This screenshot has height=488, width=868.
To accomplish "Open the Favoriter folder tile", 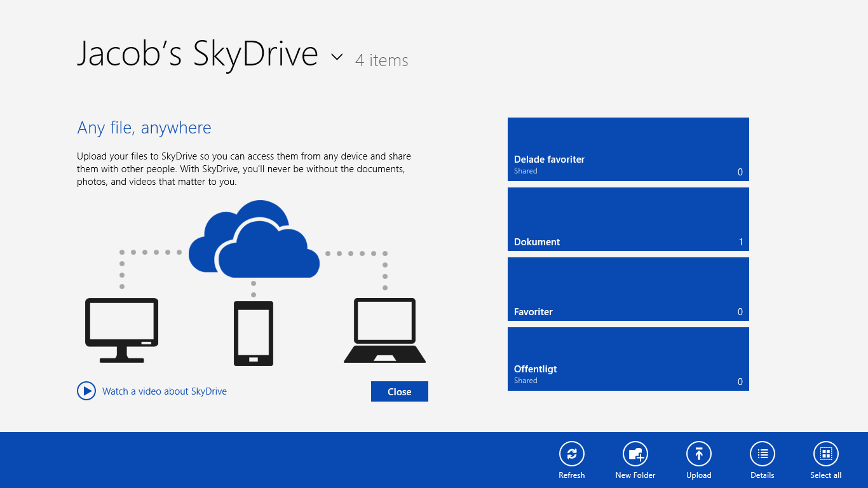I will 628,289.
